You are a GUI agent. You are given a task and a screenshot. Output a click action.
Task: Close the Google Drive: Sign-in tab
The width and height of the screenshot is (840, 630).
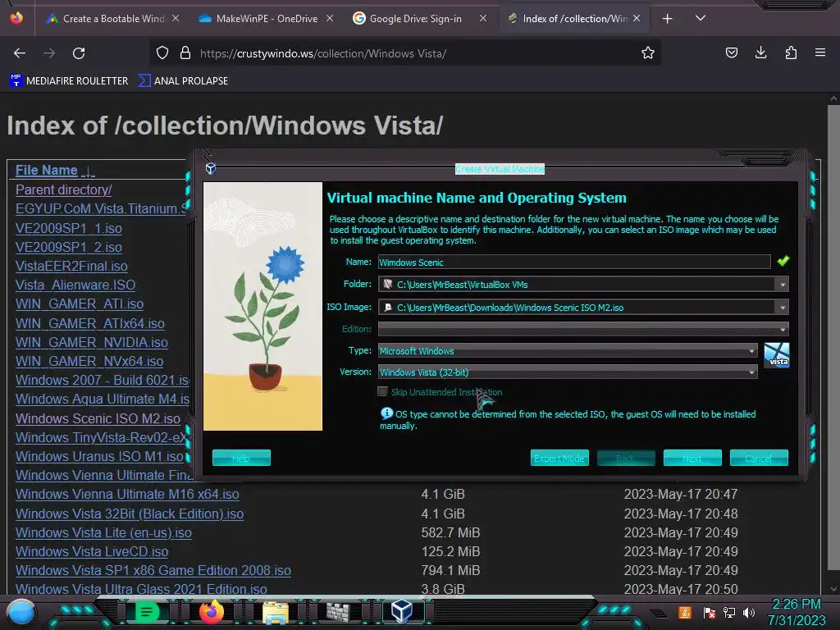click(x=483, y=18)
